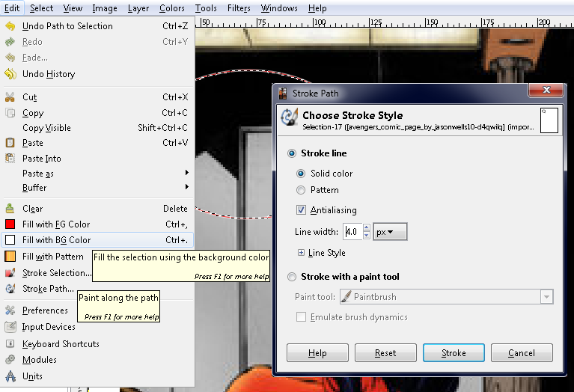Image resolution: width=574 pixels, height=392 pixels.
Task: Open the Select menu
Action: pyautogui.click(x=41, y=8)
